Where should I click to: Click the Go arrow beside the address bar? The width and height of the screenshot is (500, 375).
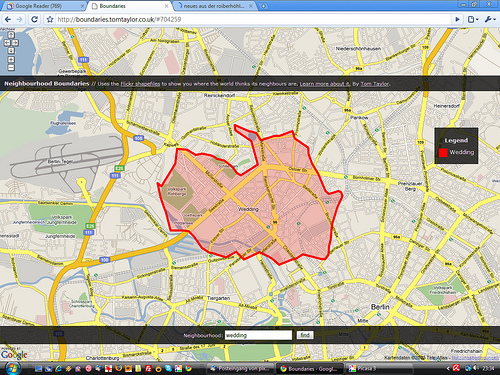(457, 19)
